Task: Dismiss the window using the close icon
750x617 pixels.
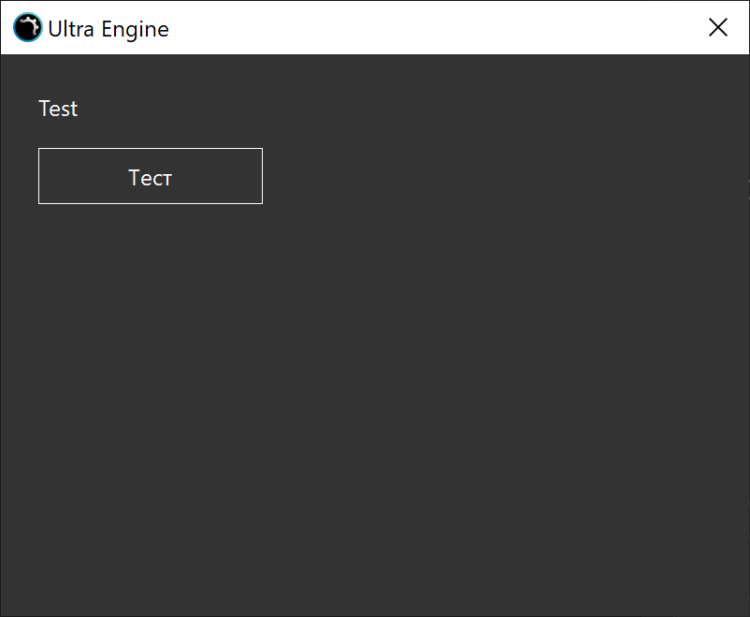Action: [717, 28]
